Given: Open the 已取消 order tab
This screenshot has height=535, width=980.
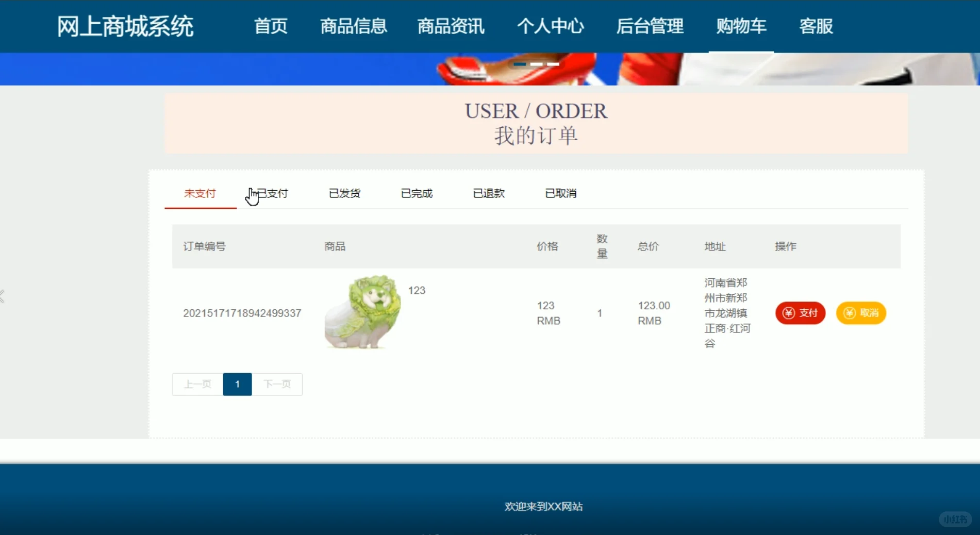Looking at the screenshot, I should (x=561, y=193).
